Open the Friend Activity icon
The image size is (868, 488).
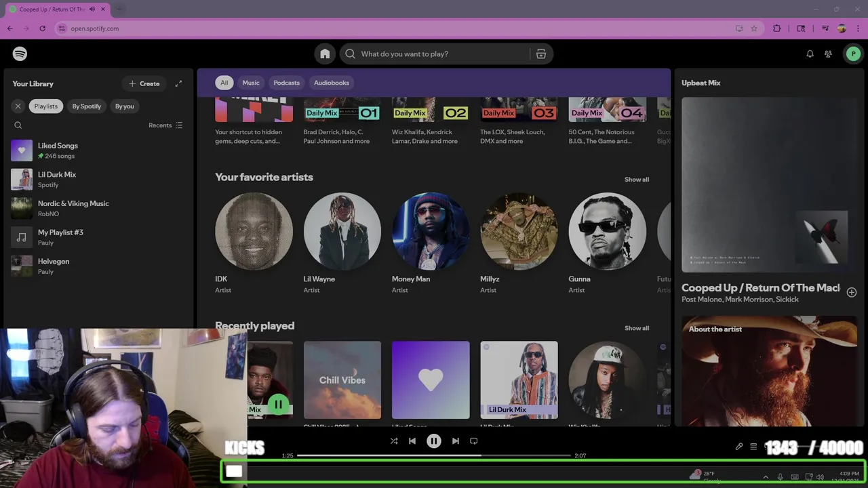pos(828,54)
